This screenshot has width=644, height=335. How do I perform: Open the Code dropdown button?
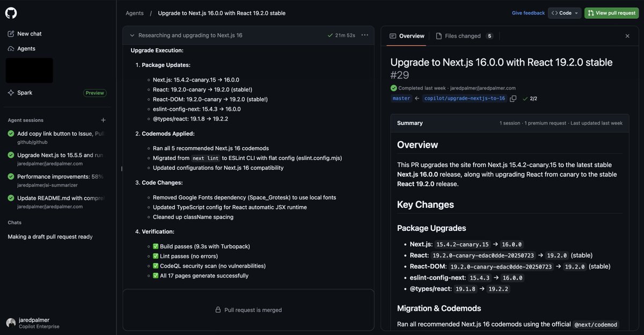point(565,13)
